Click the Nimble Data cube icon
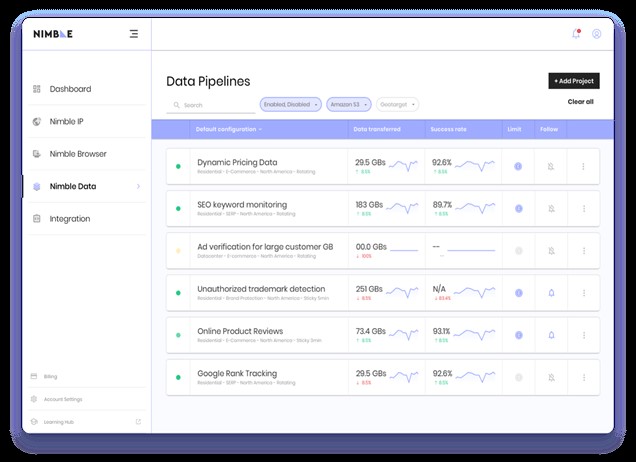The width and height of the screenshot is (636, 462). click(x=37, y=187)
